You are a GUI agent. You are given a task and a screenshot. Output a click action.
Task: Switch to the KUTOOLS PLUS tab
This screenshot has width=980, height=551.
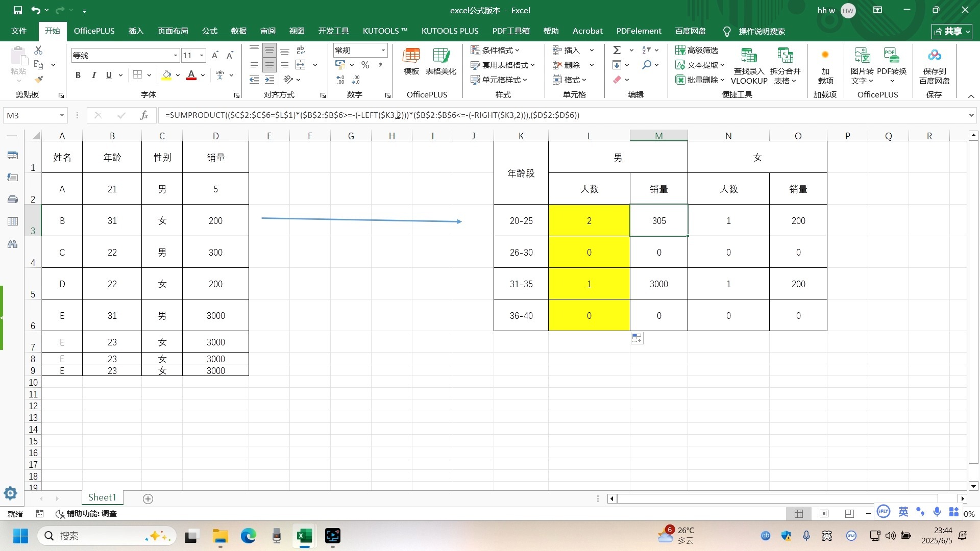(450, 31)
